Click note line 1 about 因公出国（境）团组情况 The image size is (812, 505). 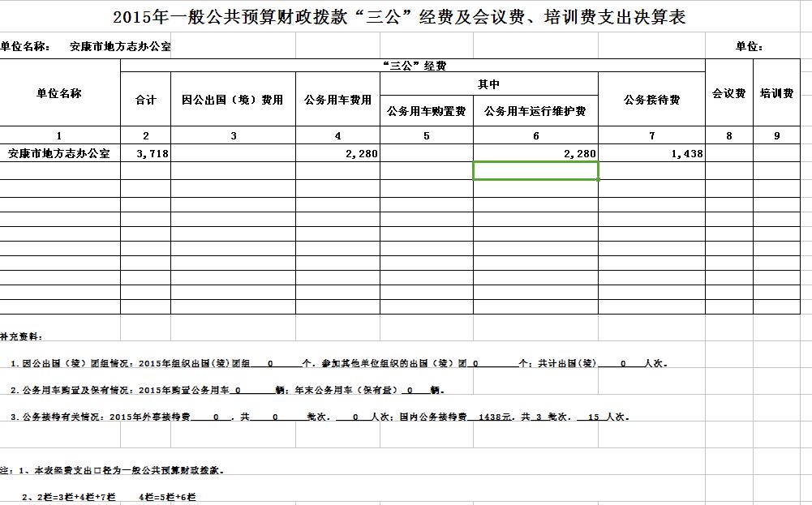coord(339,363)
